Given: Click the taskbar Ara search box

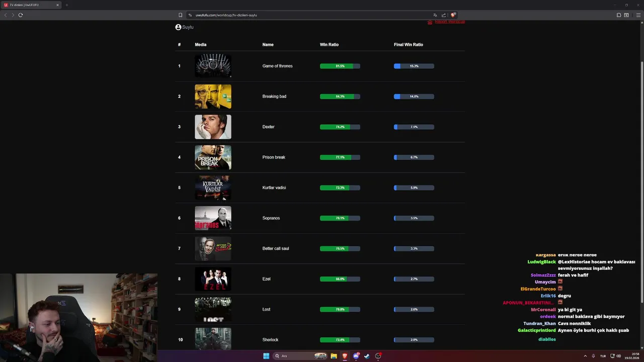Looking at the screenshot, I should pyautogui.click(x=300, y=356).
